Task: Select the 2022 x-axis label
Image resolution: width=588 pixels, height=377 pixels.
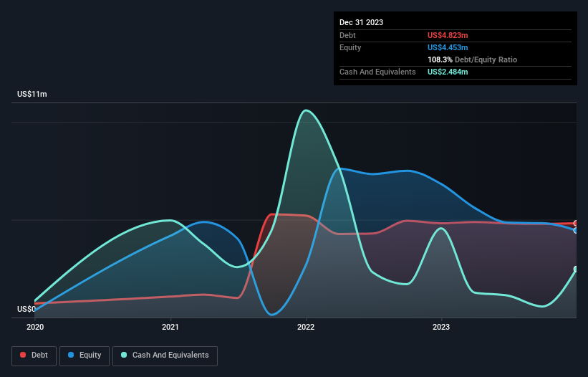Action: tap(306, 327)
